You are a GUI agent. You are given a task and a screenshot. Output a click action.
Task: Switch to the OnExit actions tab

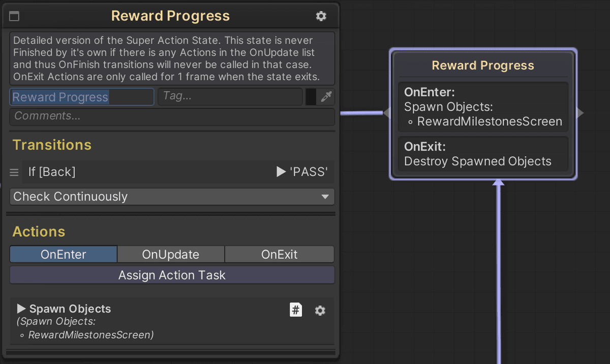click(x=279, y=254)
